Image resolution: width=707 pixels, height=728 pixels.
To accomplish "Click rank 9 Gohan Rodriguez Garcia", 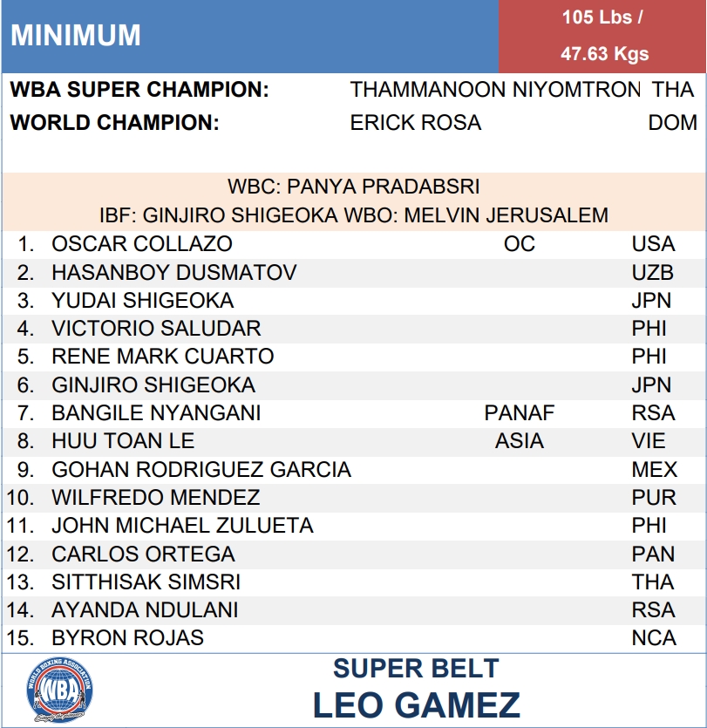I will click(201, 470).
